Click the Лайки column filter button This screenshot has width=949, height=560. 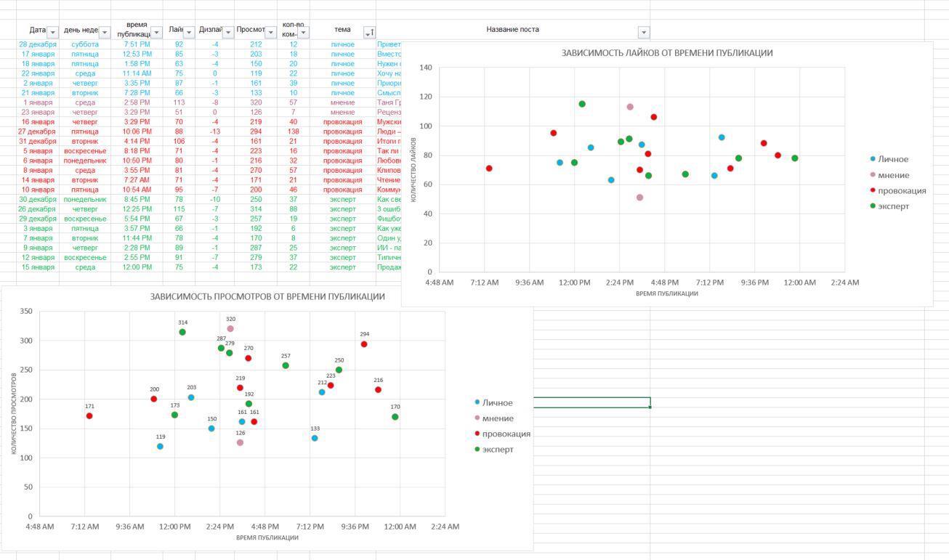(x=189, y=33)
